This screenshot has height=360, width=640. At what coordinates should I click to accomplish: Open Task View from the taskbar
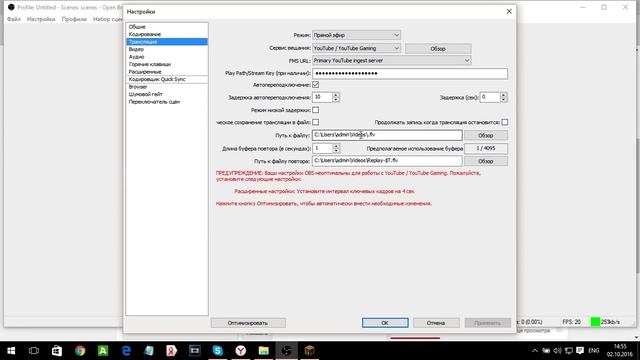point(34,351)
